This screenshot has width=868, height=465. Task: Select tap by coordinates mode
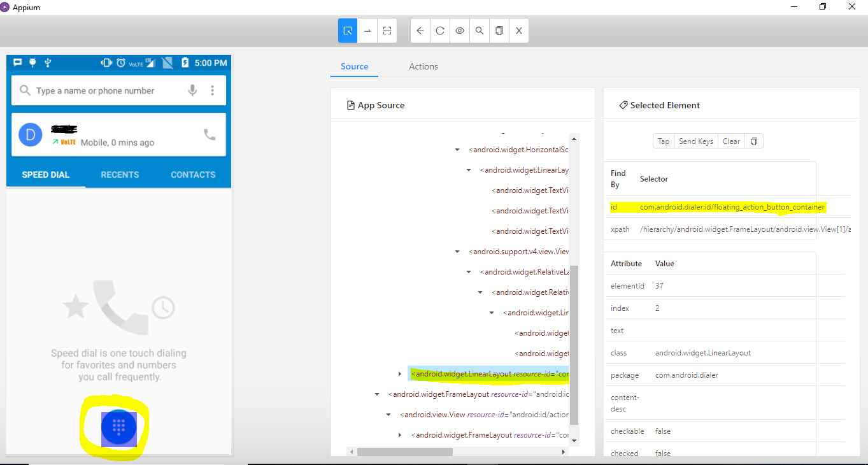click(387, 30)
